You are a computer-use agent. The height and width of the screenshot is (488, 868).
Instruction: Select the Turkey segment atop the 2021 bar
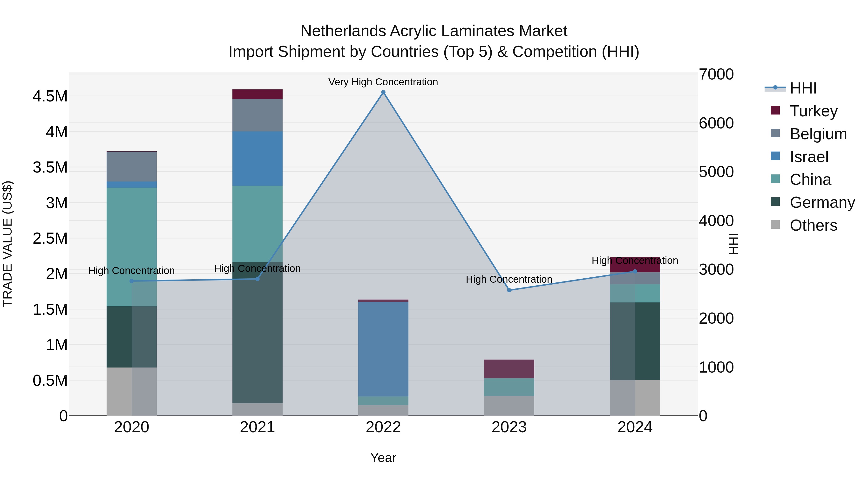tap(258, 94)
